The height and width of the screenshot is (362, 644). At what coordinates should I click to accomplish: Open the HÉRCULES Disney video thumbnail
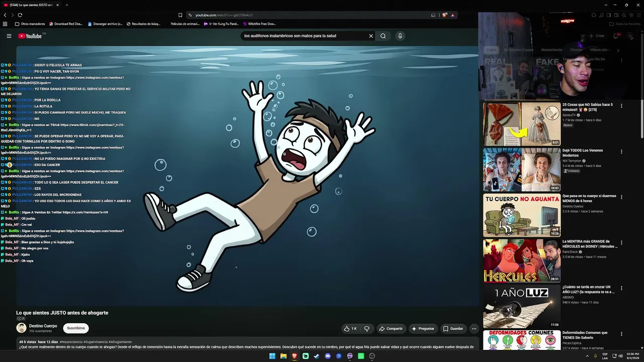coord(522,260)
